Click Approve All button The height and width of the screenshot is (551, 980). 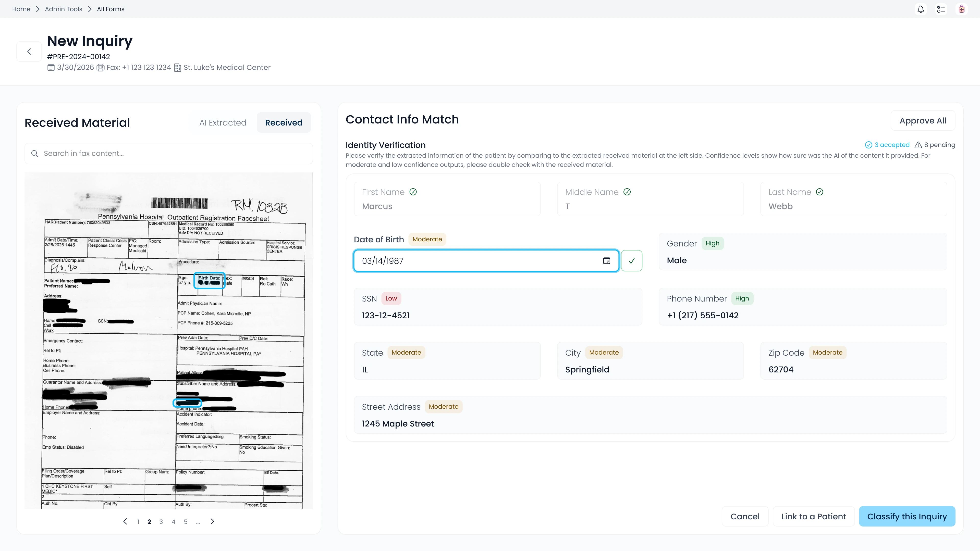point(923,121)
